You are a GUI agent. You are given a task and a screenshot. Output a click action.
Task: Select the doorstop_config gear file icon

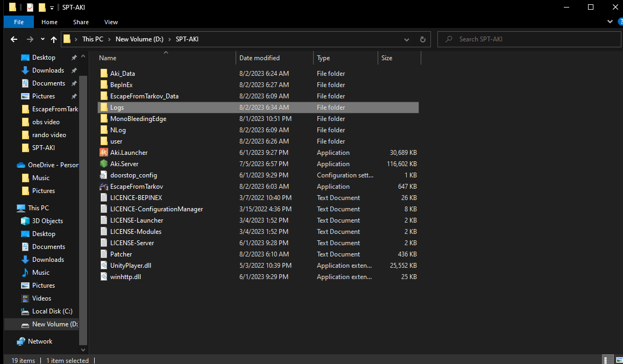point(104,175)
